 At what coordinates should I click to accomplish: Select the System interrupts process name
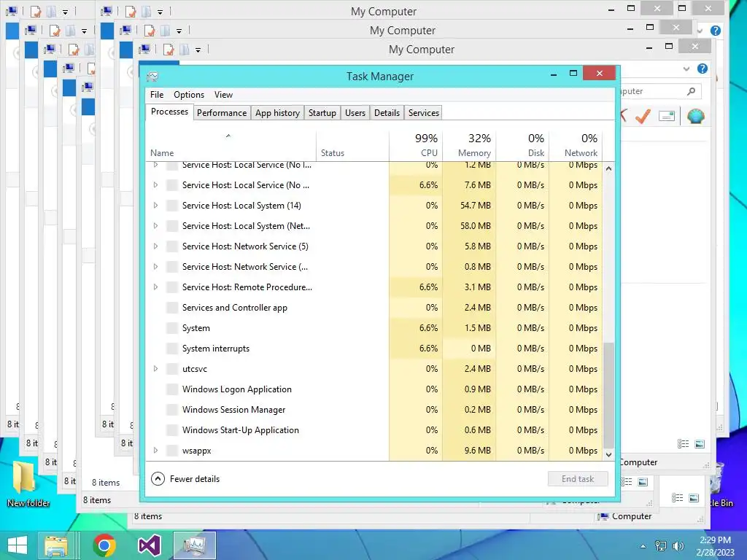click(216, 349)
